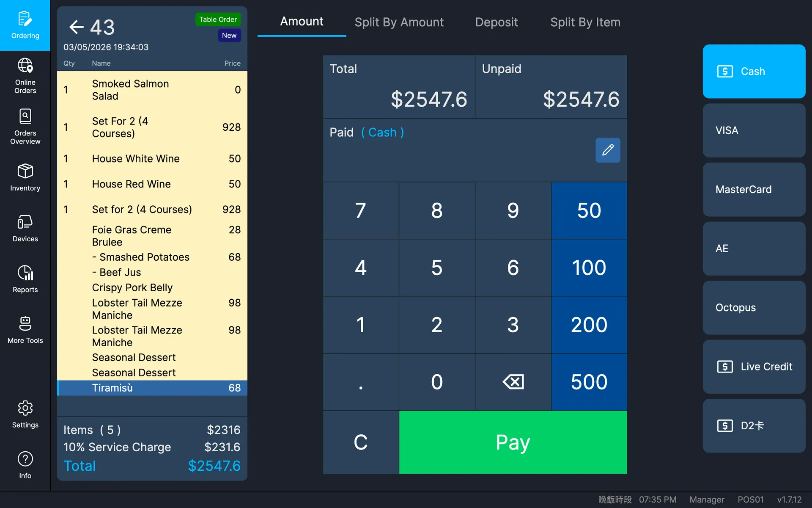Viewport: 812px width, 508px height.
Task: Open More Tools in sidebar
Action: [25, 330]
